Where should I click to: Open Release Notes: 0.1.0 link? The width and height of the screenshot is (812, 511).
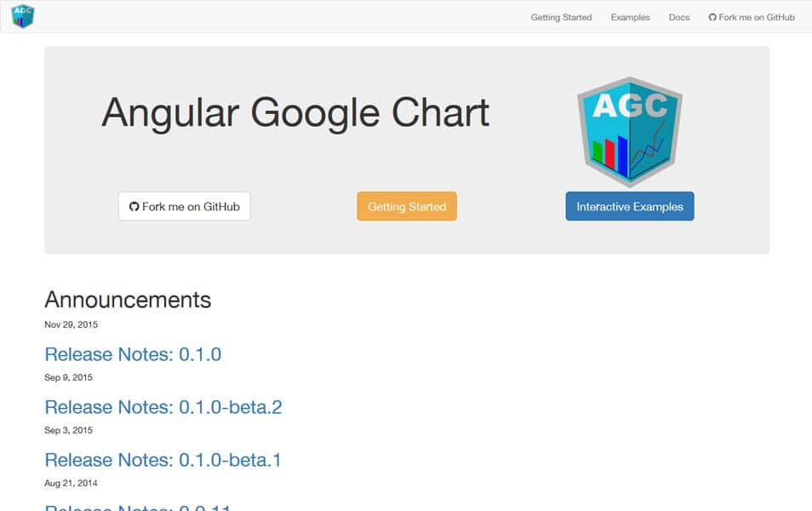(x=133, y=354)
